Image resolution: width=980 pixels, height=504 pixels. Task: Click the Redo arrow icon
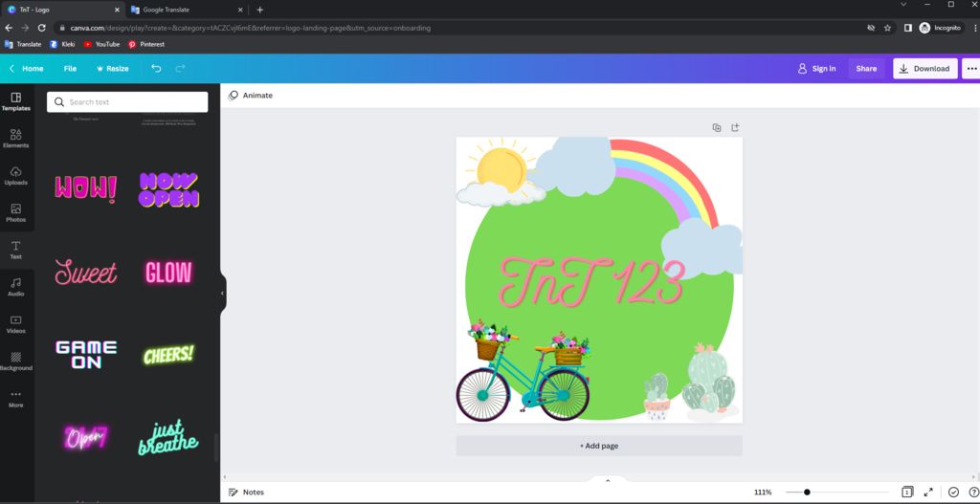180,69
